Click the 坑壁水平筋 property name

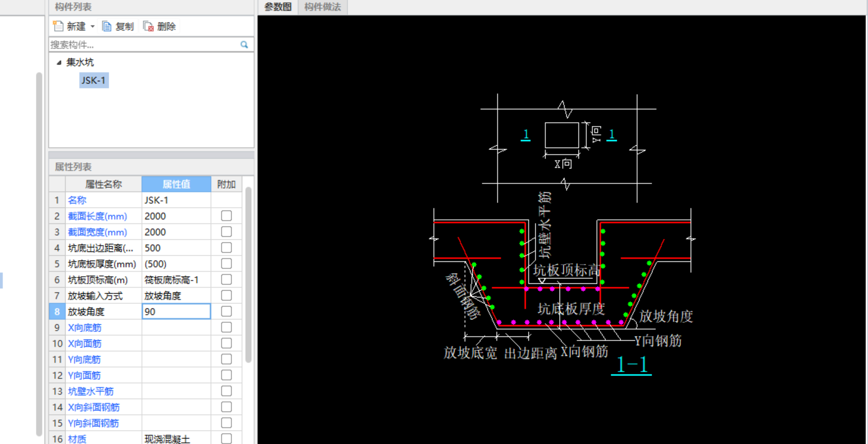pyautogui.click(x=90, y=391)
